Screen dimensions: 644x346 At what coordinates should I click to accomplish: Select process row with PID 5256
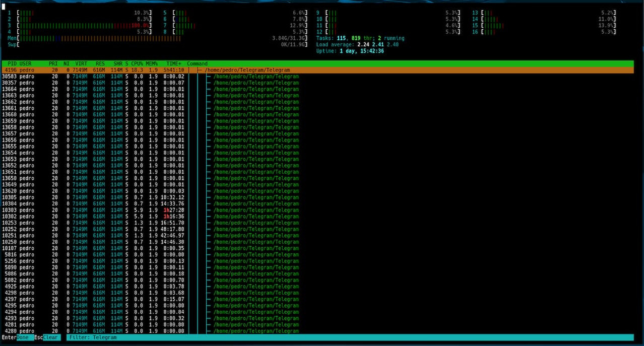pos(317,261)
